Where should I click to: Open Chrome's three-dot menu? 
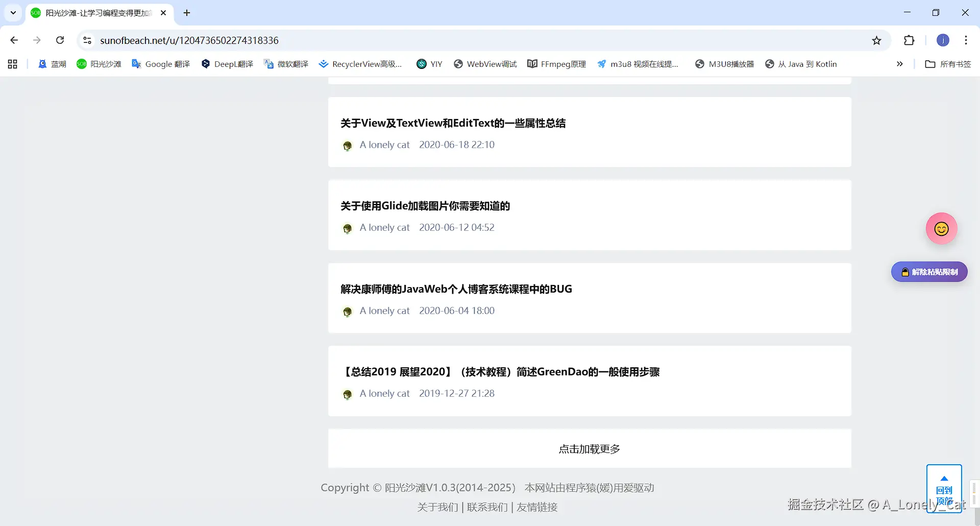point(966,40)
